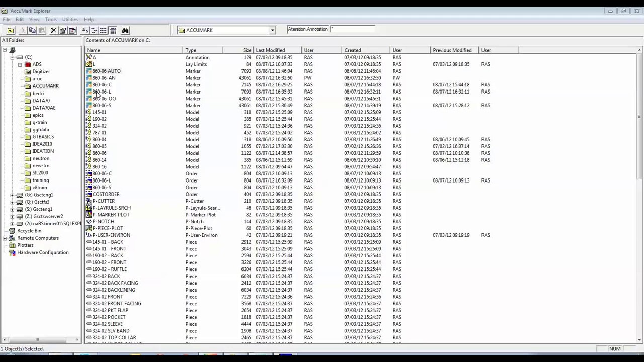Open the File menu

[x=7, y=19]
